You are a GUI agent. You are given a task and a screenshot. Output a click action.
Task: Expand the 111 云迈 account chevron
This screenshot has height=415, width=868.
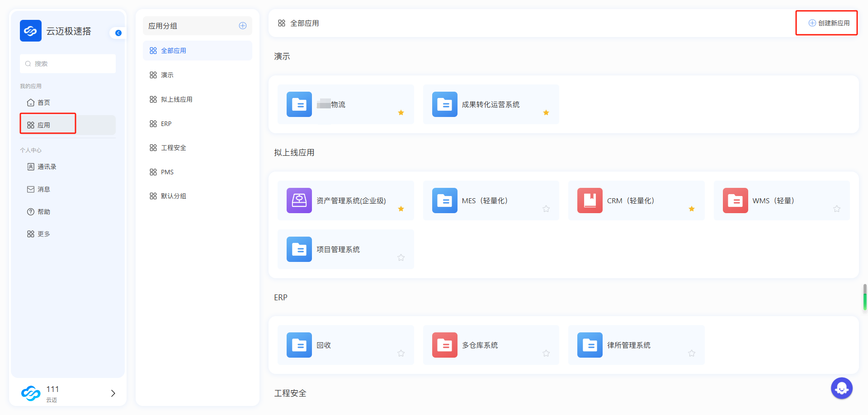[x=113, y=393]
